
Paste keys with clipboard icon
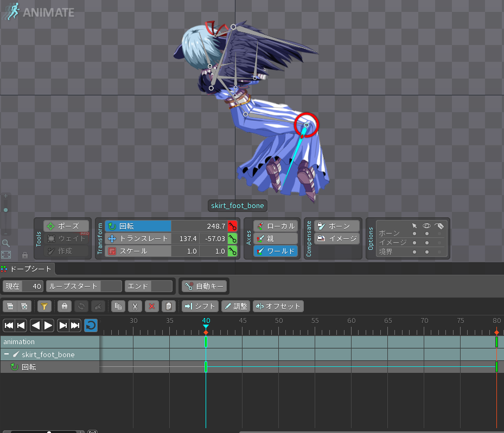tap(168, 306)
